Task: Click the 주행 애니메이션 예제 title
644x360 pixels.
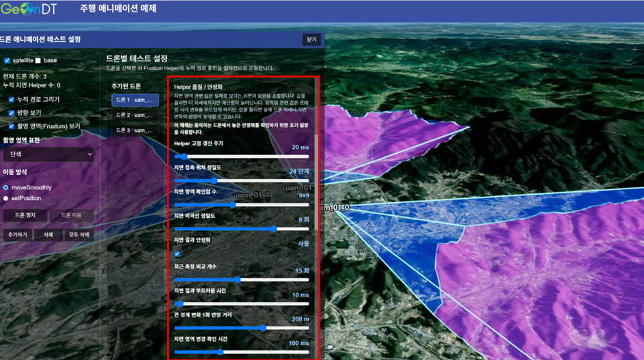Action: pos(118,9)
